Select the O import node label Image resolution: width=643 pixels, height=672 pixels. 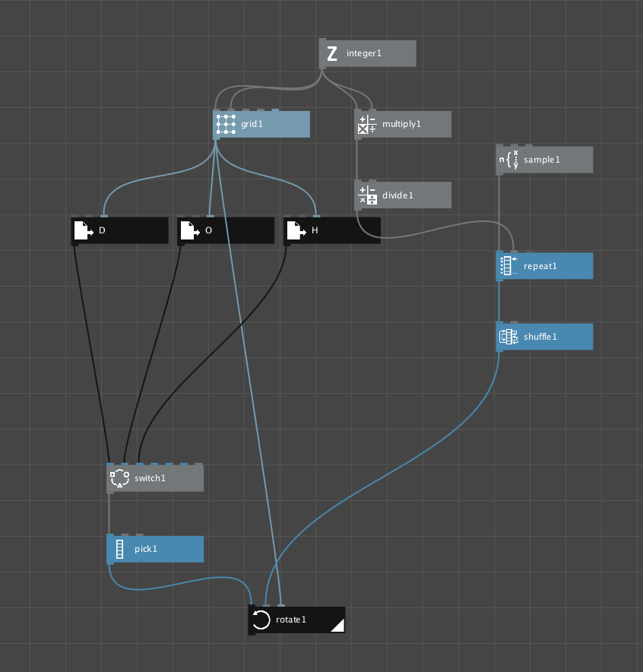pos(208,230)
